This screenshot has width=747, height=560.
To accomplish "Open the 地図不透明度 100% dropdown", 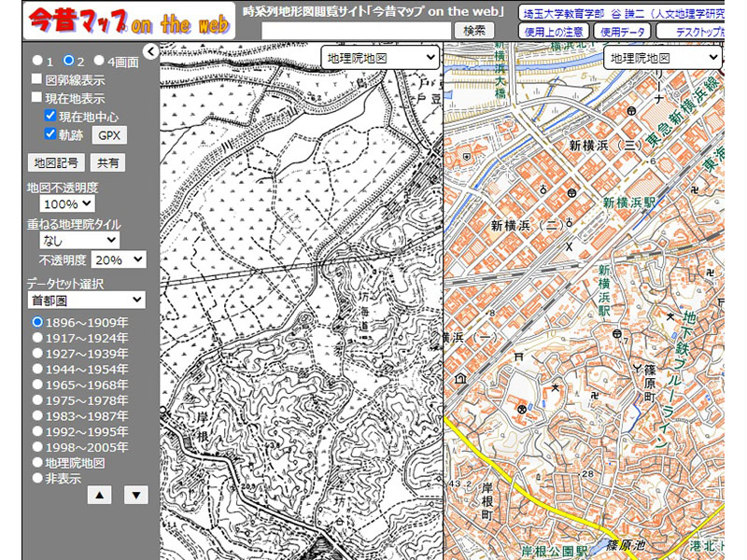I will [67, 203].
